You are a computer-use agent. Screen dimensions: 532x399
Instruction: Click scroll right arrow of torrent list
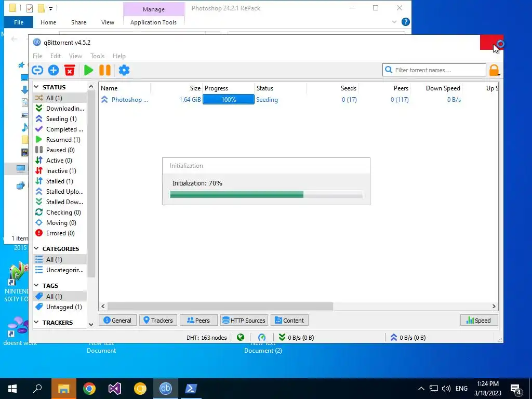point(494,306)
